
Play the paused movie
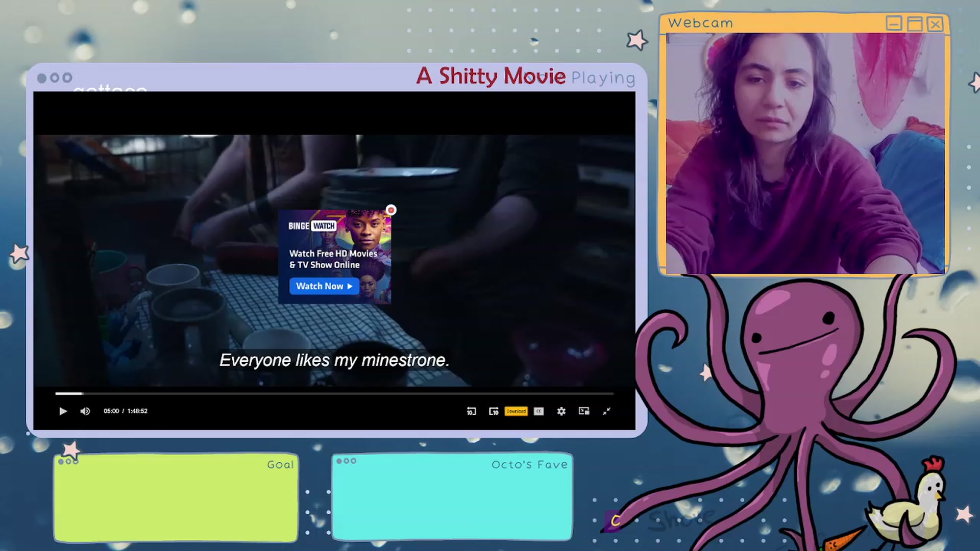pos(63,411)
